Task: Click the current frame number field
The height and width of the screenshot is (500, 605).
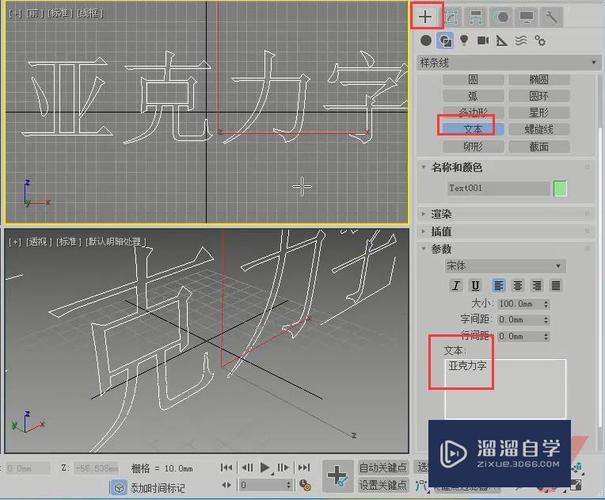Action: 262,485
